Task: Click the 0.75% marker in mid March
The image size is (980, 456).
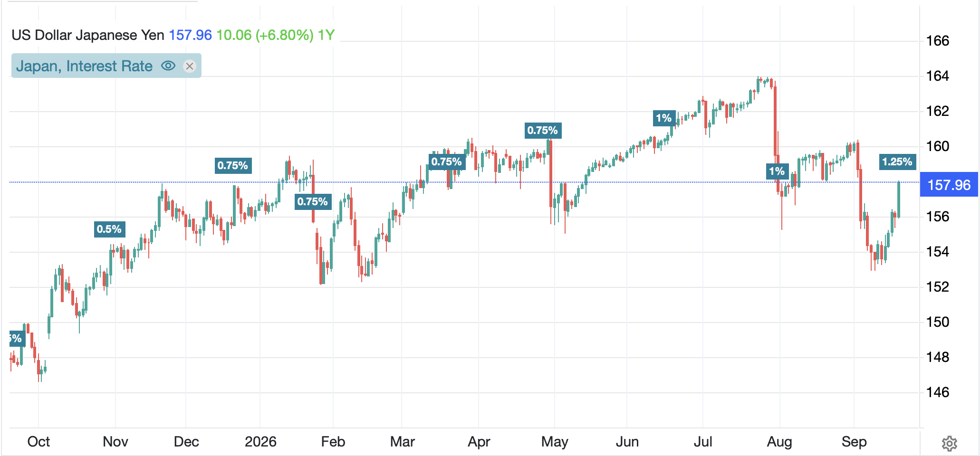Action: coord(447,161)
